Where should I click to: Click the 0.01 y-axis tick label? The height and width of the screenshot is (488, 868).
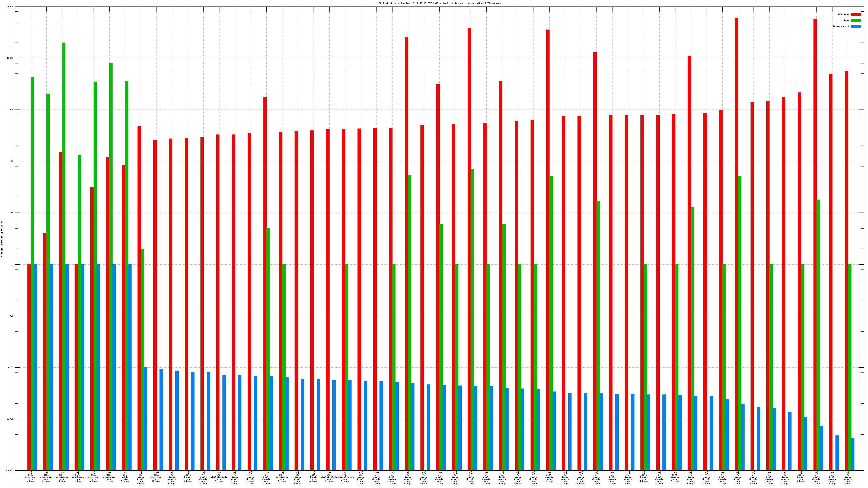[x=11, y=367]
